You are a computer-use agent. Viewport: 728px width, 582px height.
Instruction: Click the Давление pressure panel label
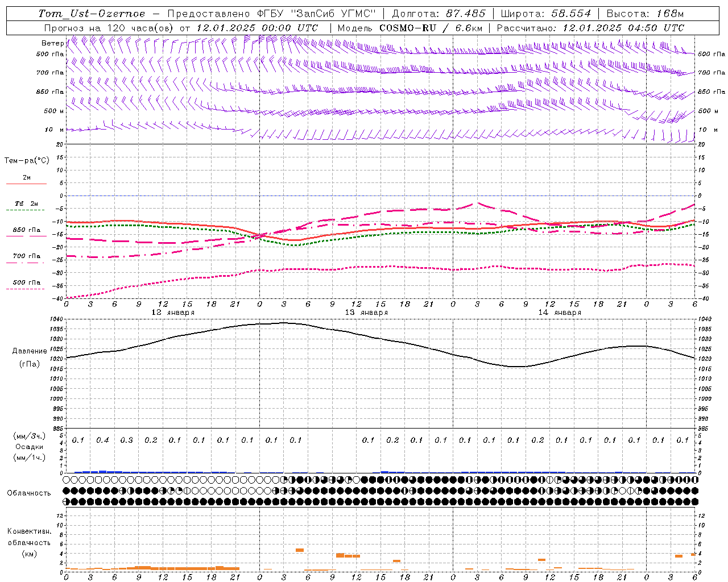30,351
